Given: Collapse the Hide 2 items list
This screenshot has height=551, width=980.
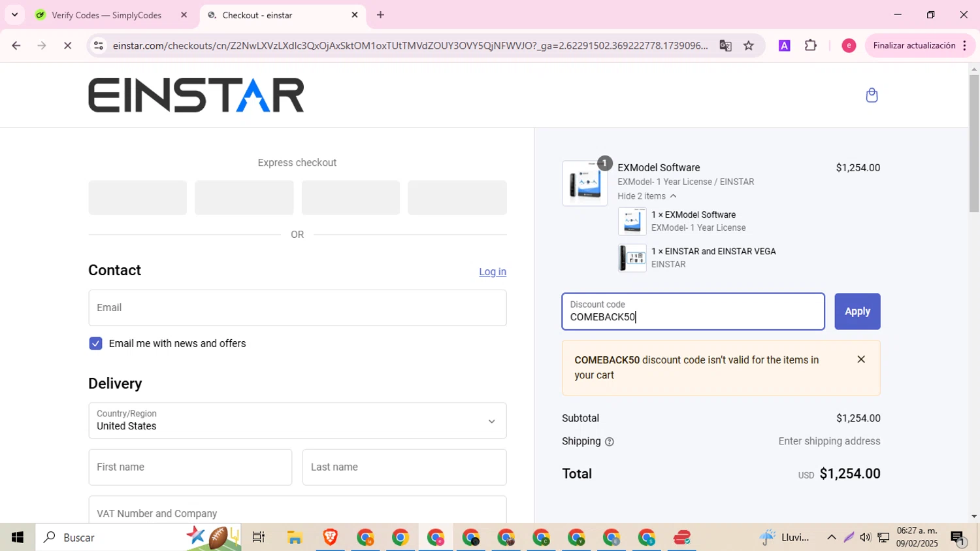Looking at the screenshot, I should click(x=647, y=196).
